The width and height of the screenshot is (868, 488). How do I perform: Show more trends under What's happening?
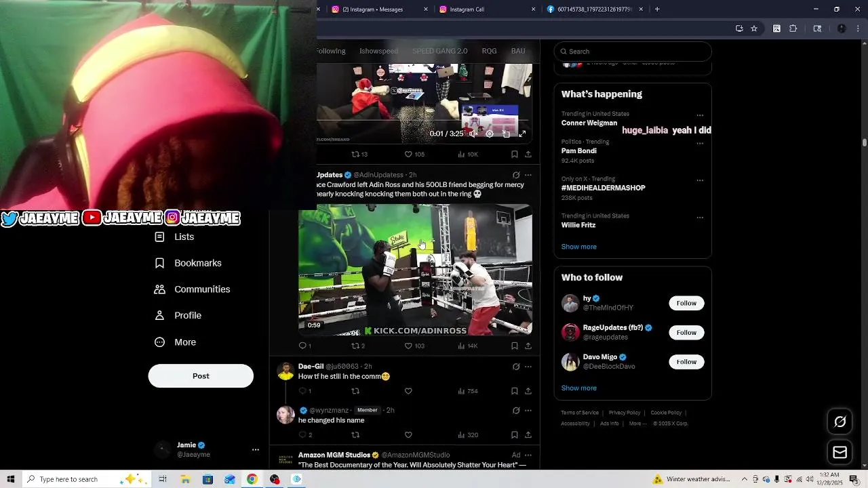[x=579, y=247]
